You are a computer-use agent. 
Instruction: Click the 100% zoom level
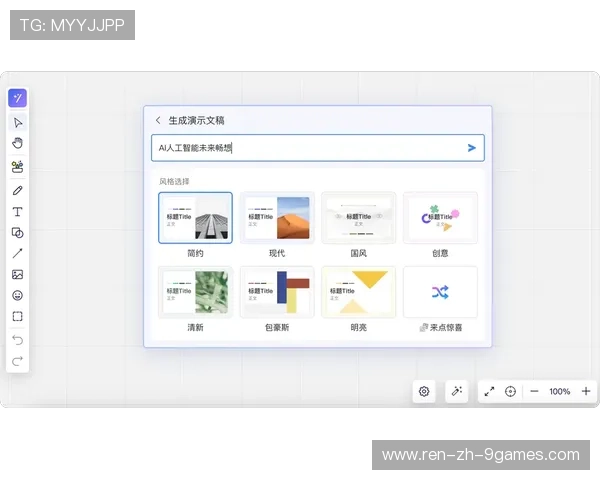(x=560, y=392)
